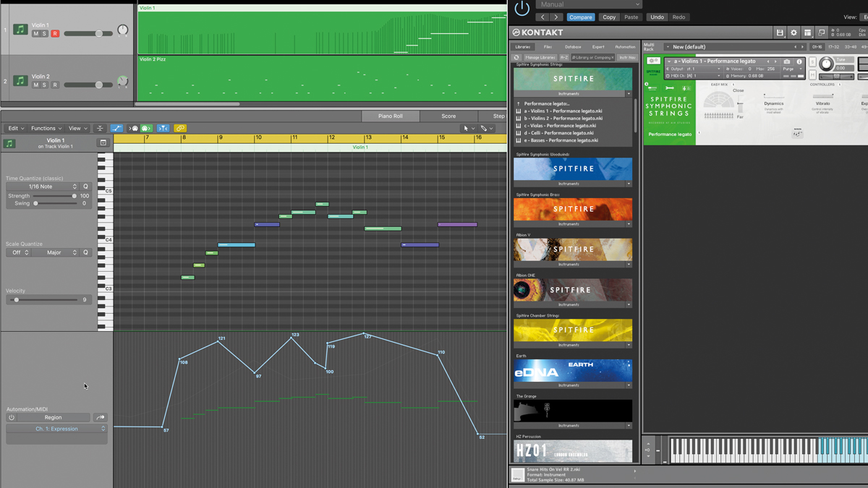Open the Ch. 1: Expression parameter dropdown

click(56, 429)
